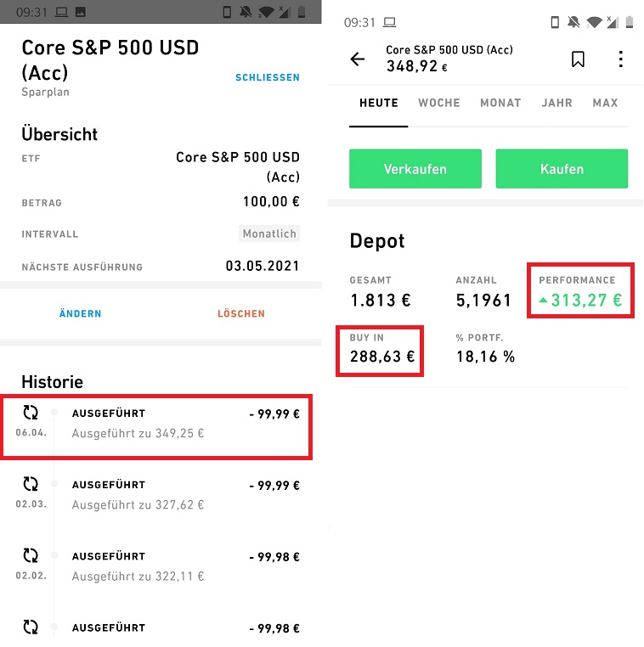
Task: Tap the muted notification bell in right status bar
Action: [x=573, y=22]
